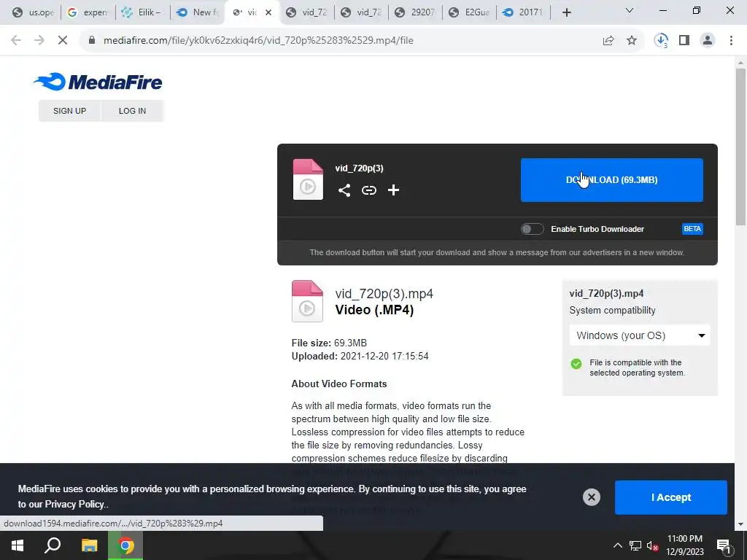Switch to the us.ope tab

tap(32, 12)
